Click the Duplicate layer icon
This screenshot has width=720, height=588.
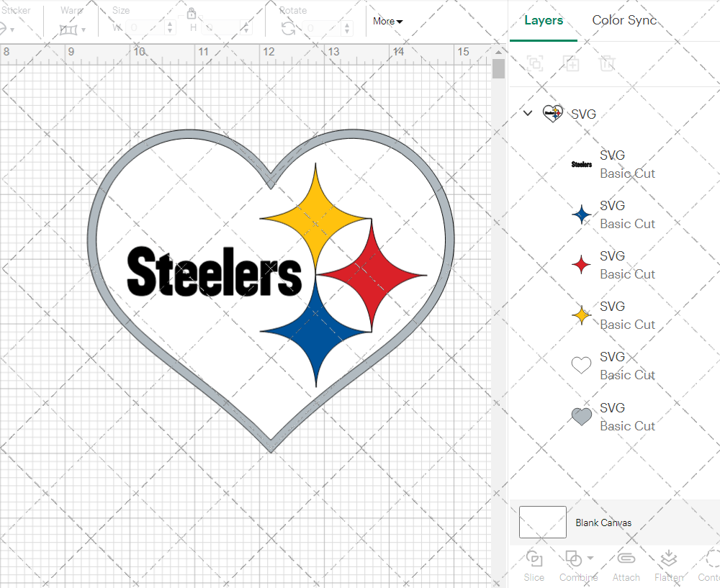point(571,63)
